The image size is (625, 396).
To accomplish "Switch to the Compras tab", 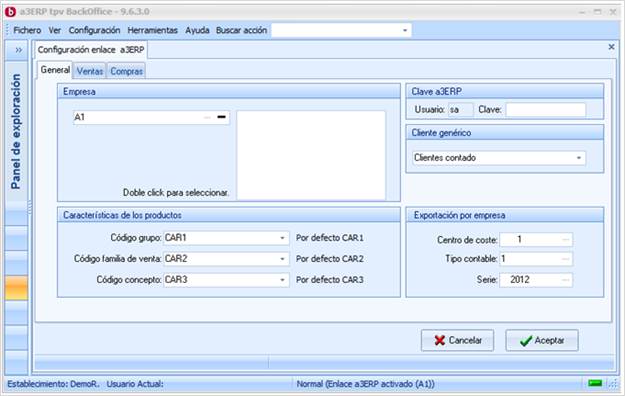I will click(x=126, y=71).
